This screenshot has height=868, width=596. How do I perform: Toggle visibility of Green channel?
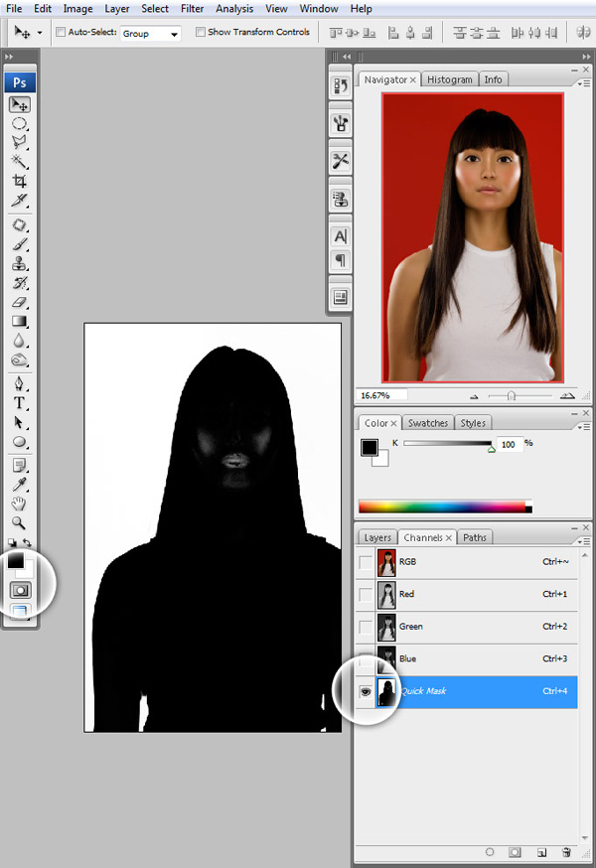point(366,627)
